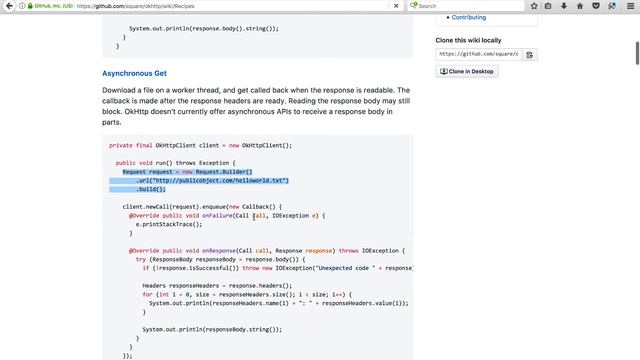
Task: Click the green padlock security icon
Action: [30, 6]
